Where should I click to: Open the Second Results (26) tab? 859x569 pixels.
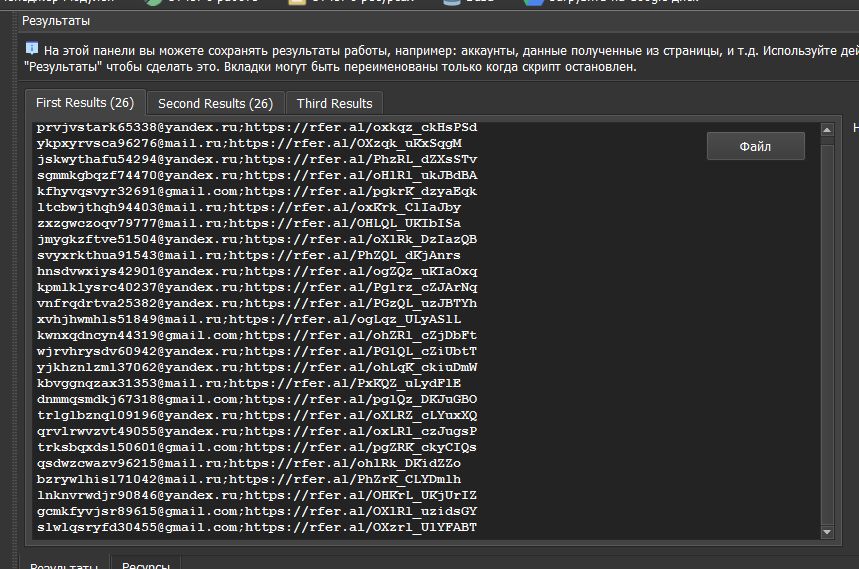click(215, 104)
